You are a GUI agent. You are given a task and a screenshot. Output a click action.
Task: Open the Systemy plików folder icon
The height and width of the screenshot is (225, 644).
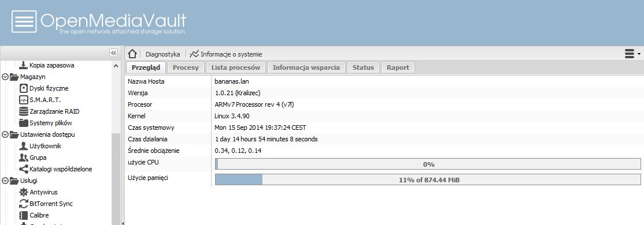(23, 123)
